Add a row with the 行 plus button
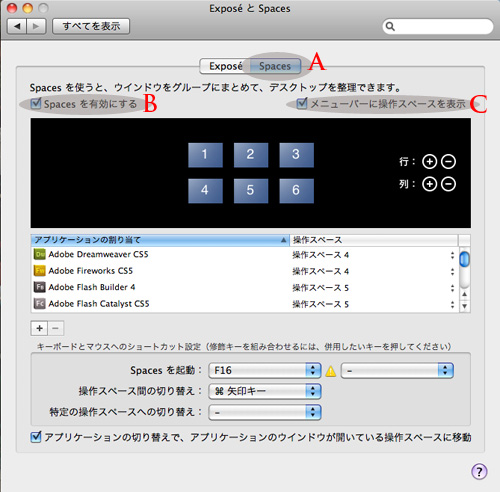Image resolution: width=500 pixels, height=492 pixels. pyautogui.click(x=429, y=162)
